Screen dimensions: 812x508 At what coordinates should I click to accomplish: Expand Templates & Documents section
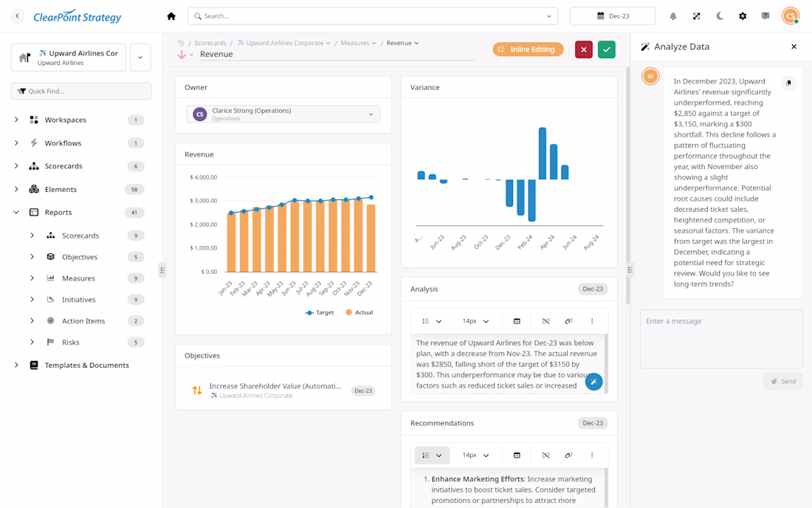coord(16,365)
